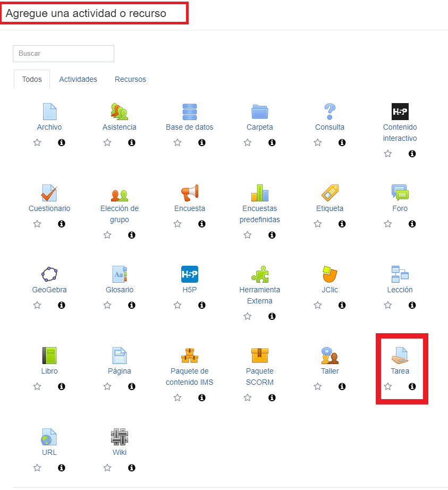Choose the Contenido interactivo H5P icon

[x=400, y=112]
